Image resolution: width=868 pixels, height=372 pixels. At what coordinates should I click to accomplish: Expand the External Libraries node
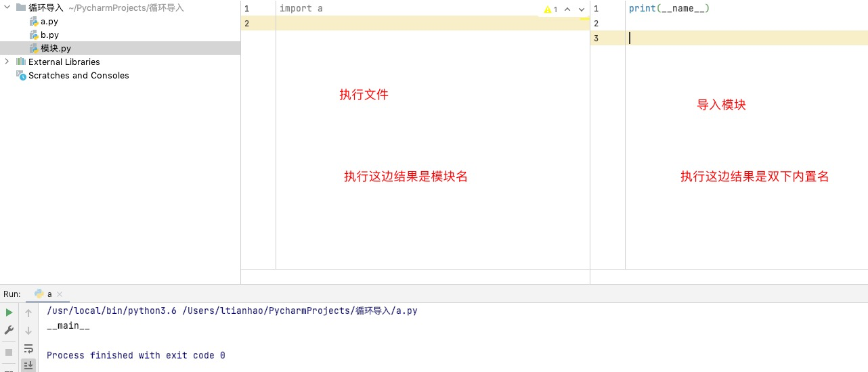tap(7, 62)
